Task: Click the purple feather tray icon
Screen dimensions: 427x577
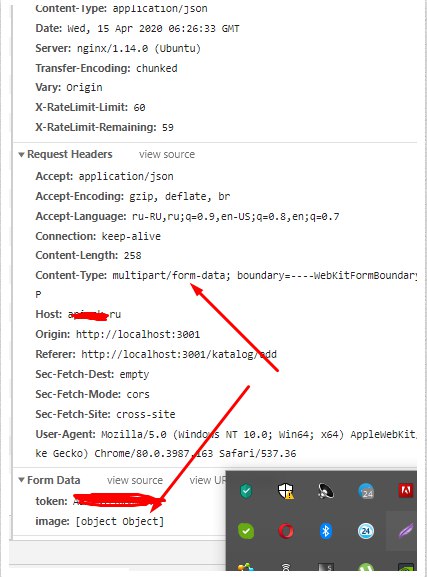Action: [405, 531]
